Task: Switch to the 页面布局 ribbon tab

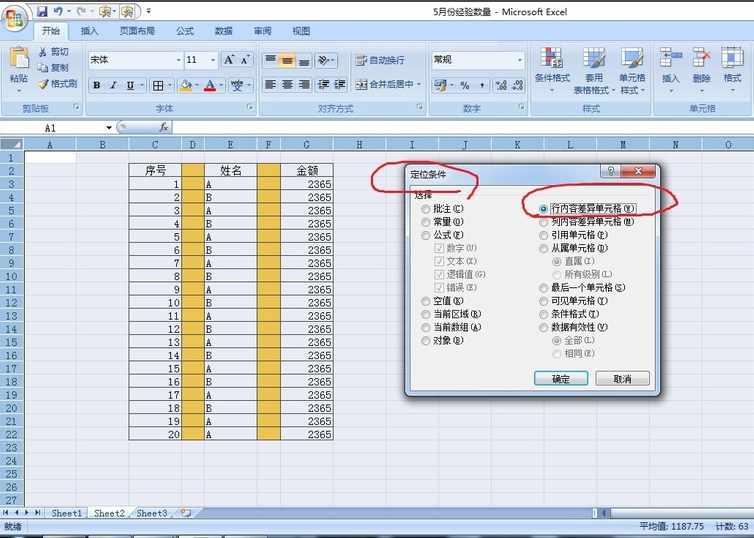Action: [x=137, y=31]
